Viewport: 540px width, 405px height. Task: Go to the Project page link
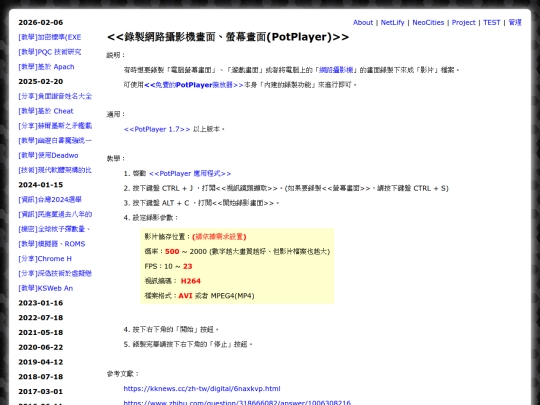(x=464, y=22)
